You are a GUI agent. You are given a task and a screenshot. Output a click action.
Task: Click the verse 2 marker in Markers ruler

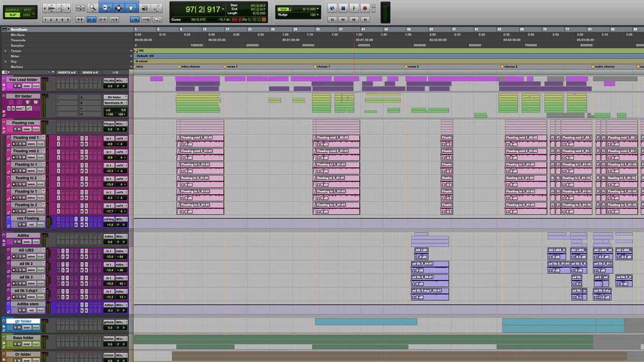tap(412, 67)
